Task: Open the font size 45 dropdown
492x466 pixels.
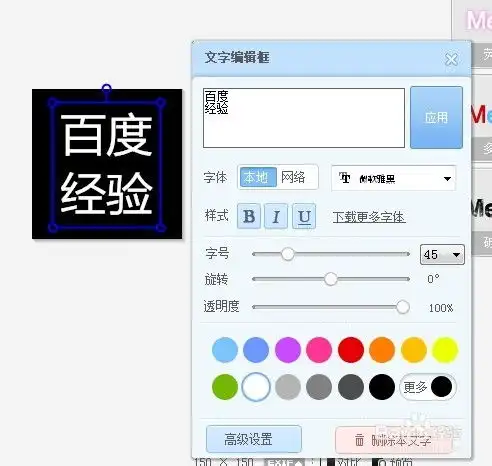Action: click(442, 255)
